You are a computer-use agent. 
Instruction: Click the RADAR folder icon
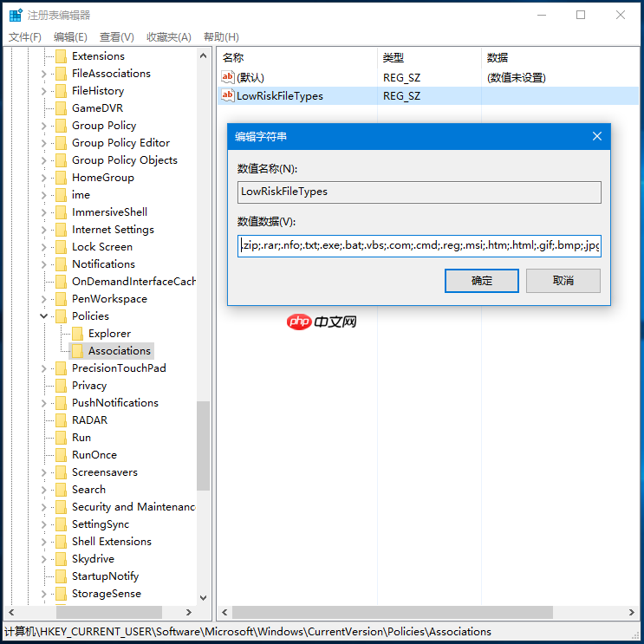coord(61,420)
